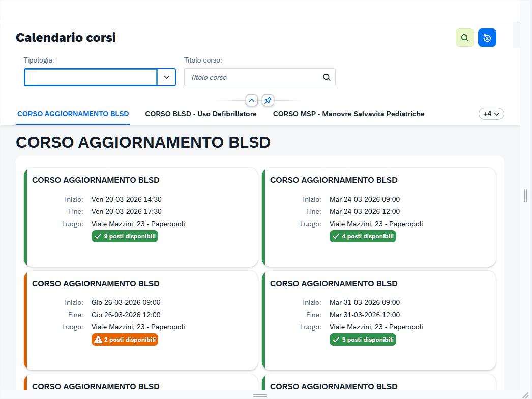Viewport: 532px width, 399px height.
Task: Switch to CORSO BLSD - Uso Defibrillatore tab
Action: (201, 114)
